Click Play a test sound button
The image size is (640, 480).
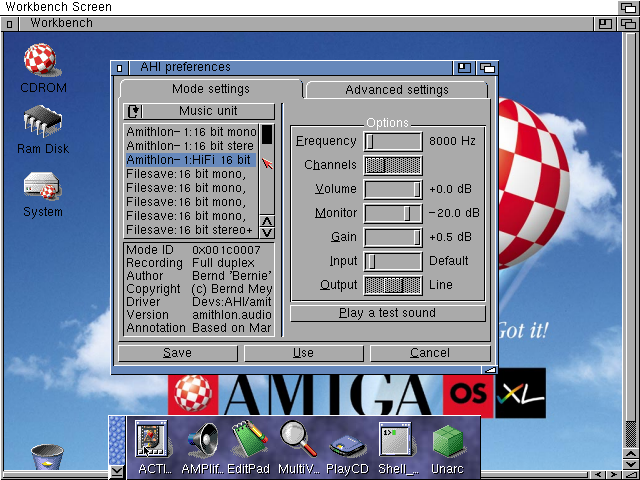click(387, 313)
